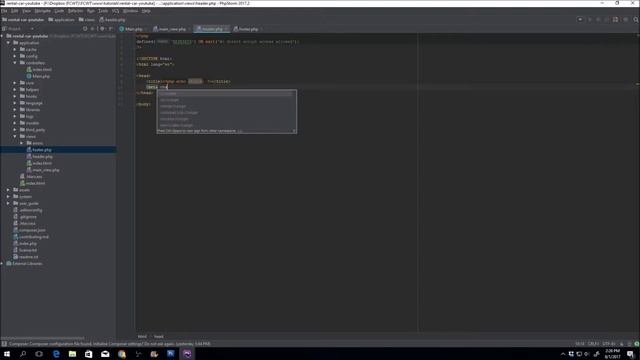Open File Explorer from the taskbar

72,354
